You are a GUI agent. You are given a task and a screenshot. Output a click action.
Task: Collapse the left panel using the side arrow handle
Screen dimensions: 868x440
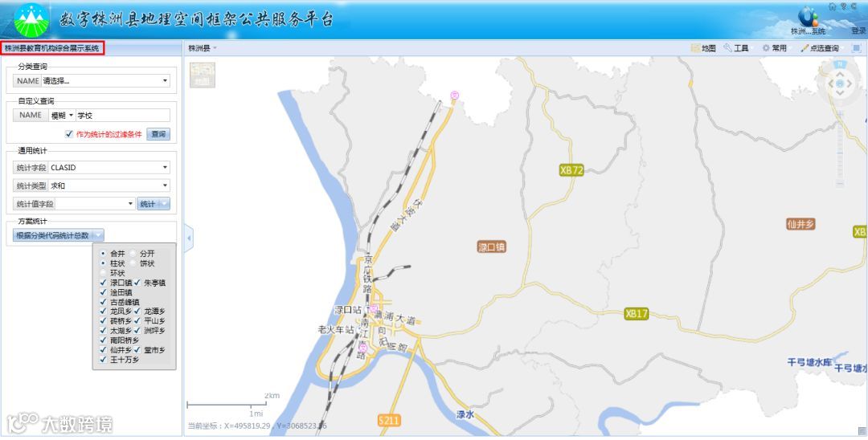click(189, 238)
